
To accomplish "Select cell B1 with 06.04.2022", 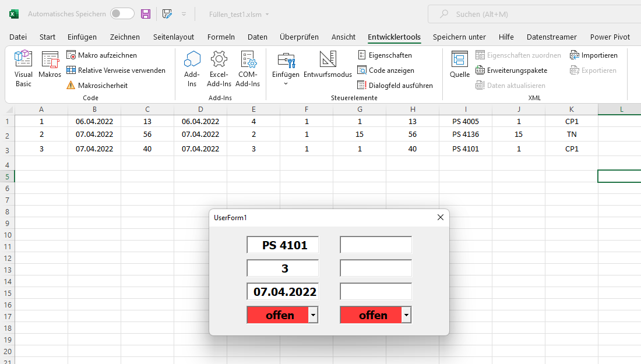I will 94,121.
